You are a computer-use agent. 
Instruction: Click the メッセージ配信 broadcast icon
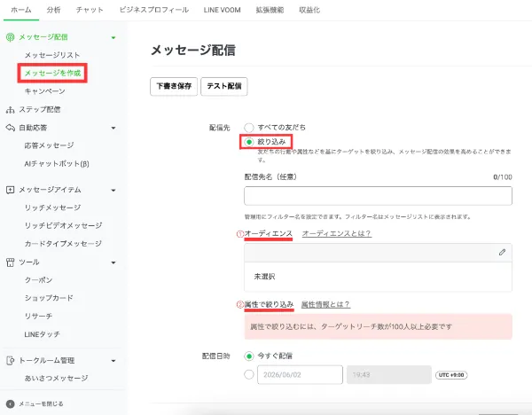point(10,37)
